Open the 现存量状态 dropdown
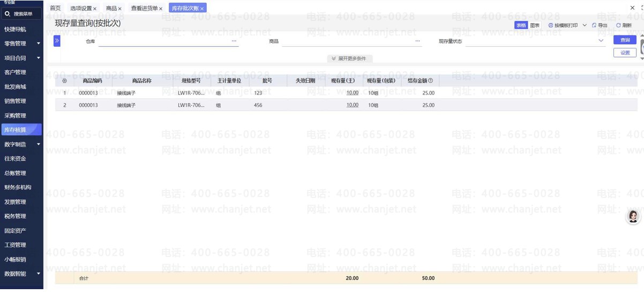 tap(601, 41)
